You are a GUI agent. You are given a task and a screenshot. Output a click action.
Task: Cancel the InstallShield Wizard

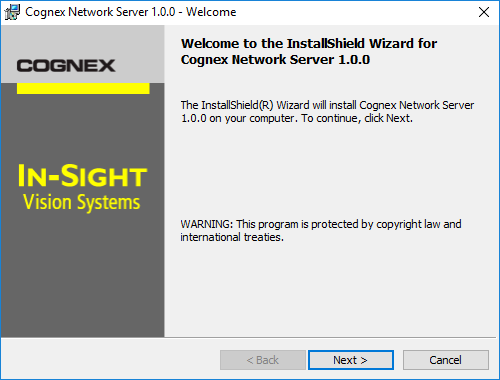point(446,360)
